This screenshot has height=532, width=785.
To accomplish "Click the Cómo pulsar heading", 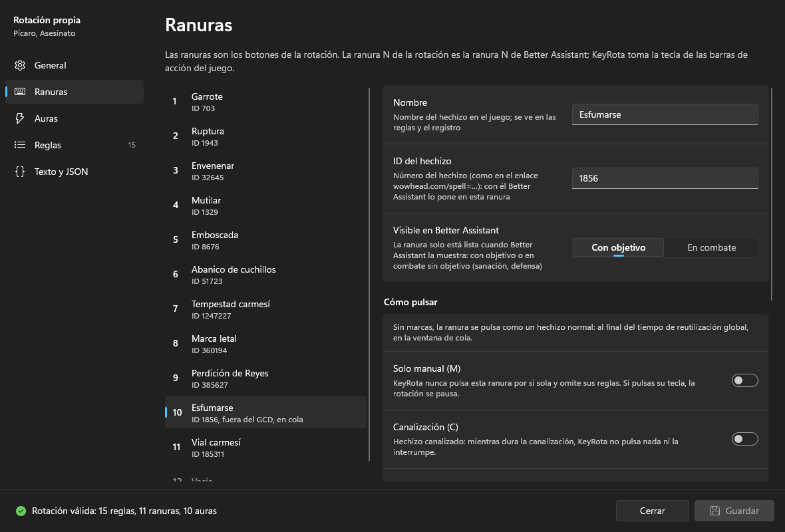I will coord(410,302).
